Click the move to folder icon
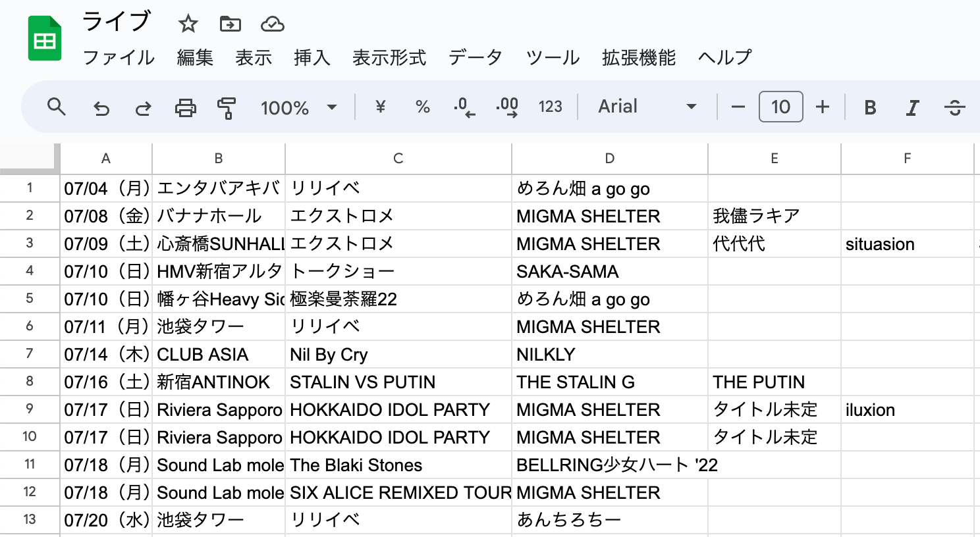Image resolution: width=980 pixels, height=537 pixels. 230,24
